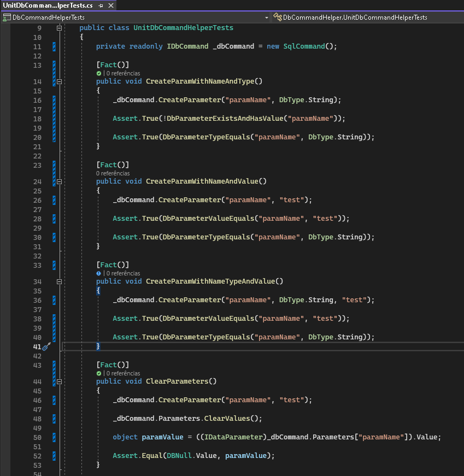Viewport: 464px width, 476px height.
Task: Open the screwdriver quick actions icon on line 41
Action: coord(46,346)
